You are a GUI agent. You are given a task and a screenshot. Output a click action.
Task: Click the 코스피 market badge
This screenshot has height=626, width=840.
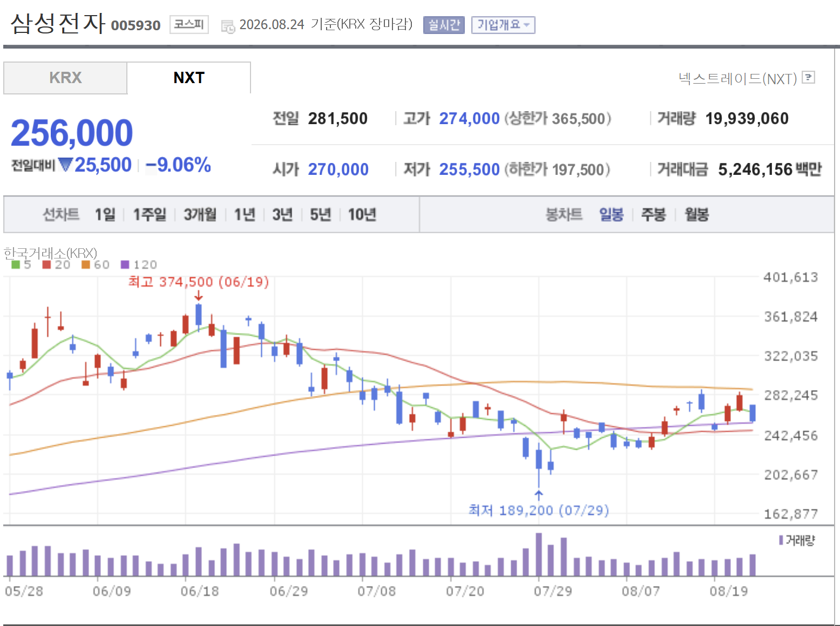(189, 24)
